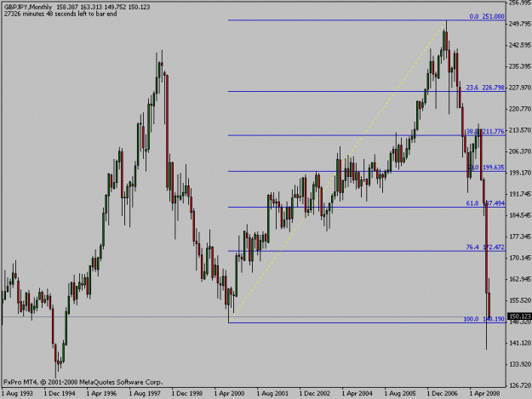Click the 213.570 price axis label
The width and height of the screenshot is (532, 399).
520,130
